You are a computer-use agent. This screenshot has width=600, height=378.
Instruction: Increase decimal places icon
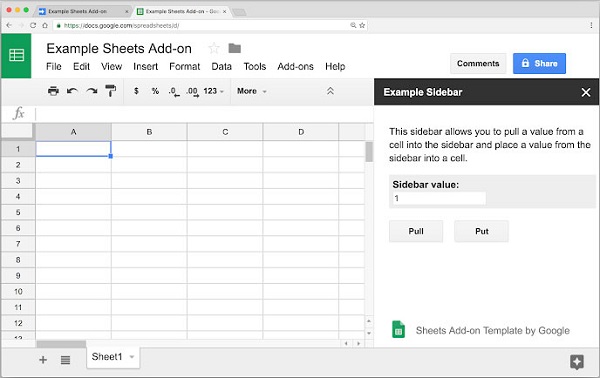pos(192,92)
